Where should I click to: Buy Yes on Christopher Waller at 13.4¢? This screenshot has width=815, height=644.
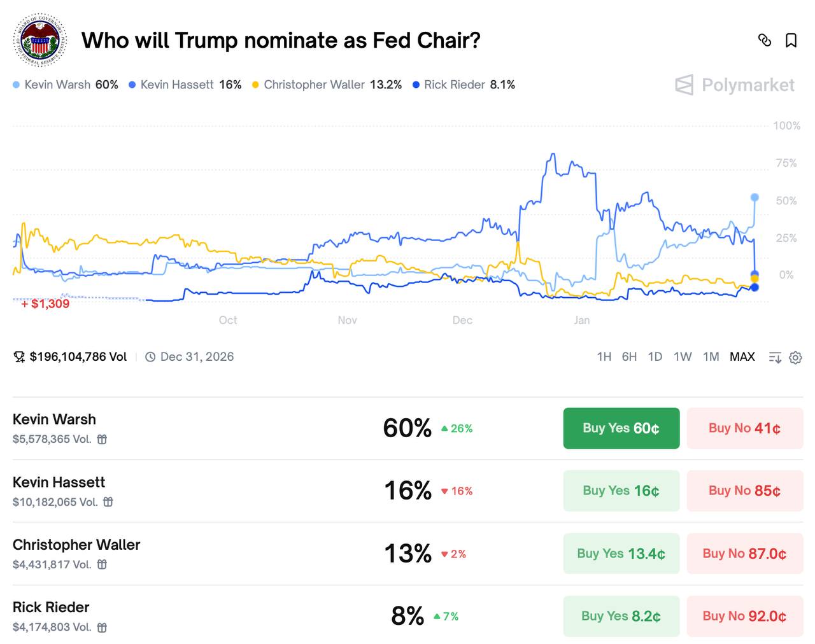tap(621, 554)
